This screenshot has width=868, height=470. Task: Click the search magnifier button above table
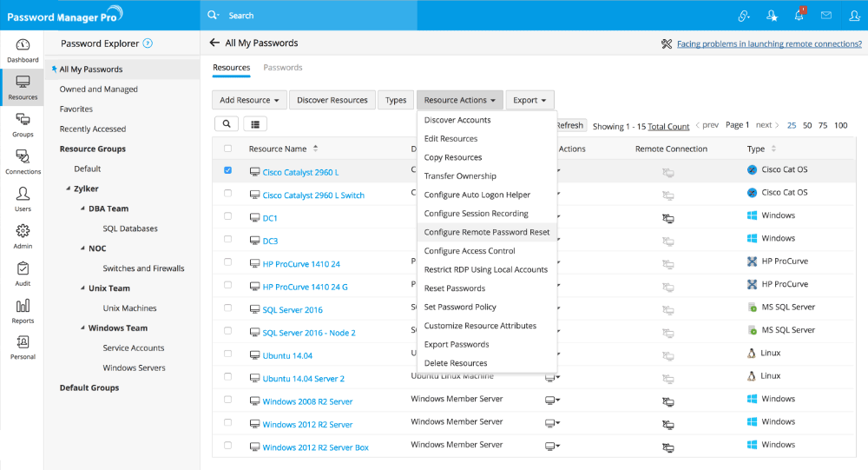(226, 125)
